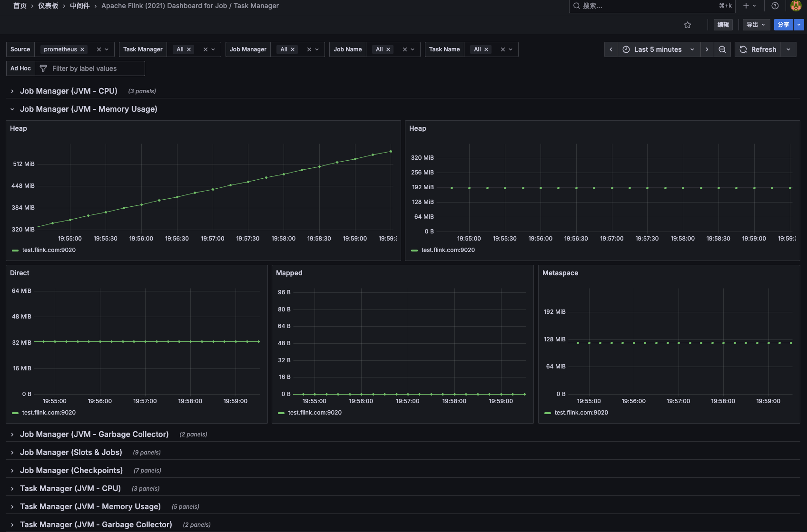Viewport: 807px width, 532px height.
Task: Expand Task Manager (JVM - Memory Usage) row
Action: 90,506
